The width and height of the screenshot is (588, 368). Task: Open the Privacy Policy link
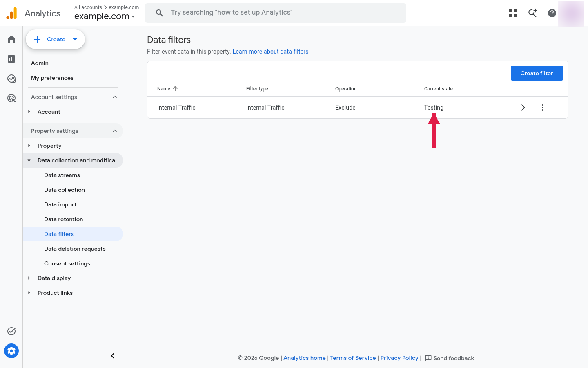point(399,358)
